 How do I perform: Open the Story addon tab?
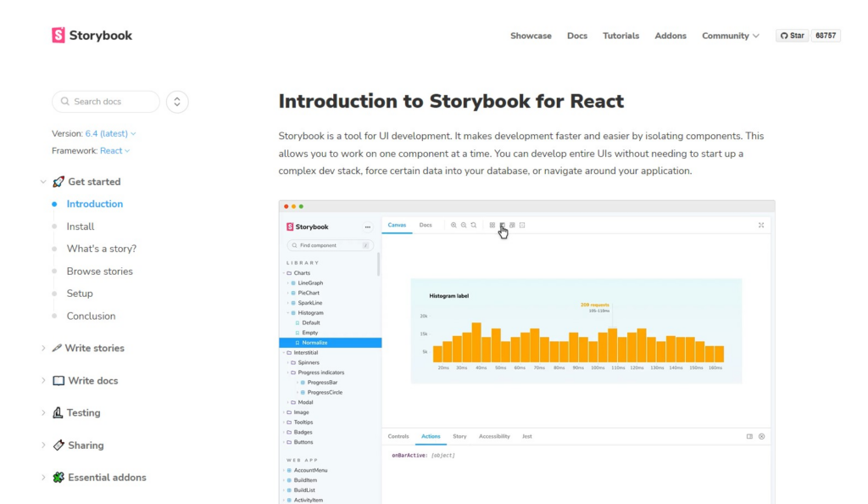[x=459, y=436]
